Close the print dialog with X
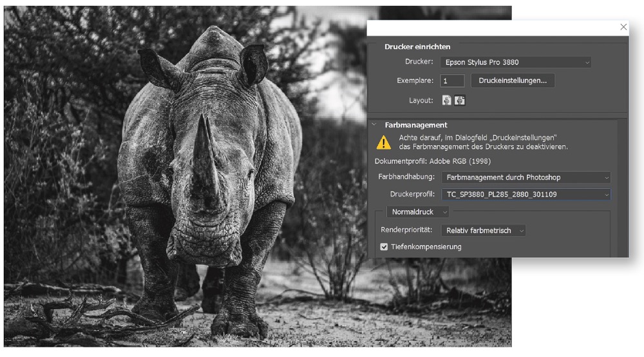The image size is (644, 357). 623,27
